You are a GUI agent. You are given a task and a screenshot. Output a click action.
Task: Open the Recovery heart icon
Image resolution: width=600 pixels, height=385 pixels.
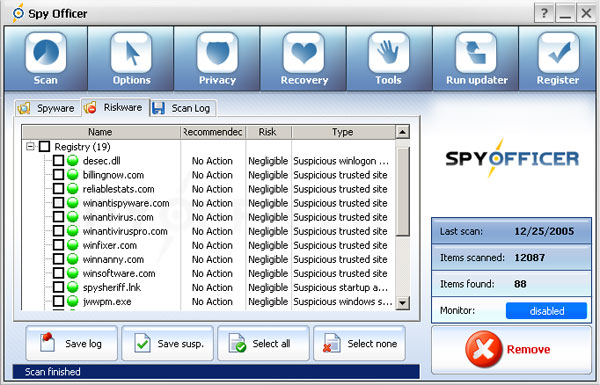point(304,53)
